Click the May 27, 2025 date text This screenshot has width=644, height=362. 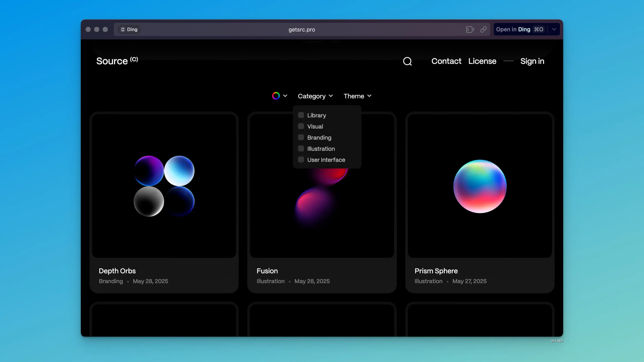click(469, 281)
